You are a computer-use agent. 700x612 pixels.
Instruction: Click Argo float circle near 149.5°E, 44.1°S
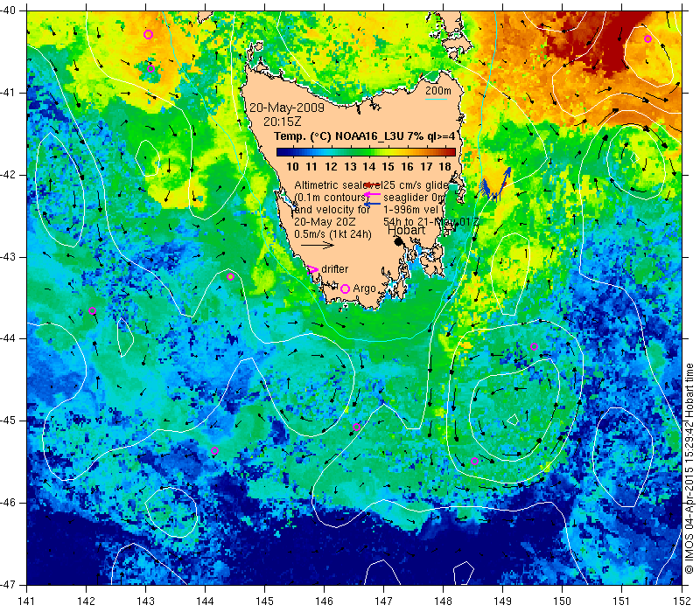point(534,346)
